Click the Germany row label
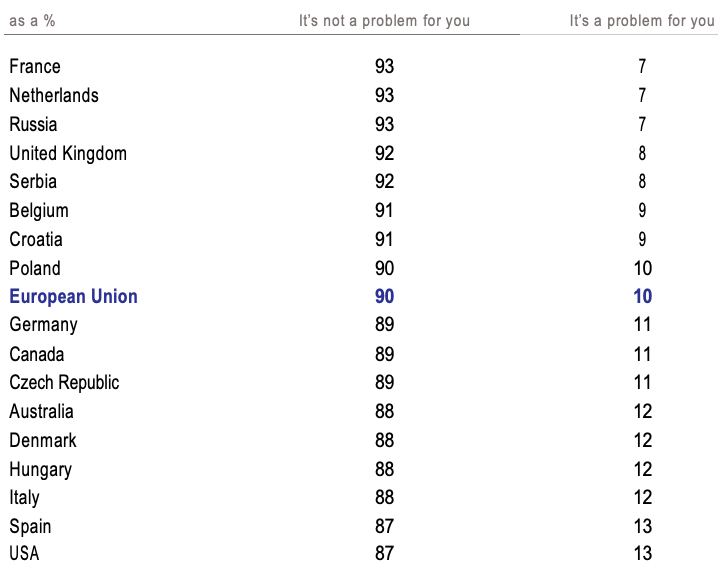Viewport: 718px width, 579px height. [x=43, y=325]
